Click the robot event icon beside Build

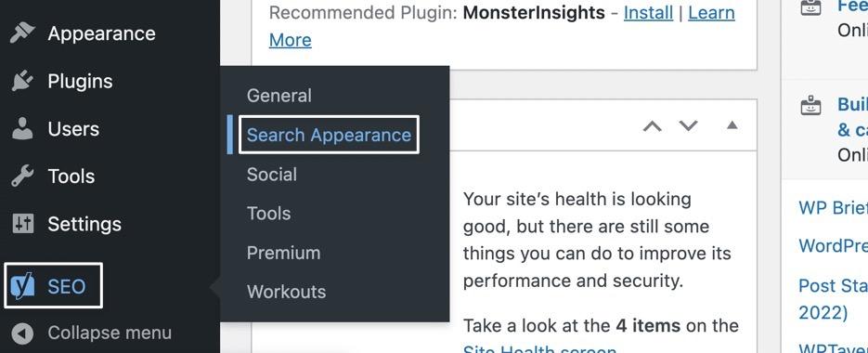(811, 105)
